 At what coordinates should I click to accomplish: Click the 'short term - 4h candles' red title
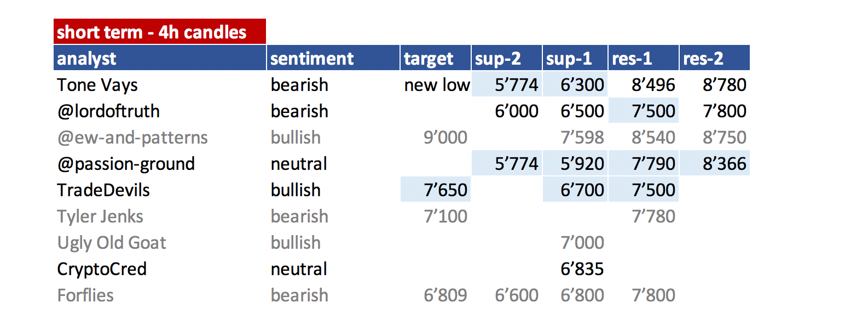click(x=160, y=31)
